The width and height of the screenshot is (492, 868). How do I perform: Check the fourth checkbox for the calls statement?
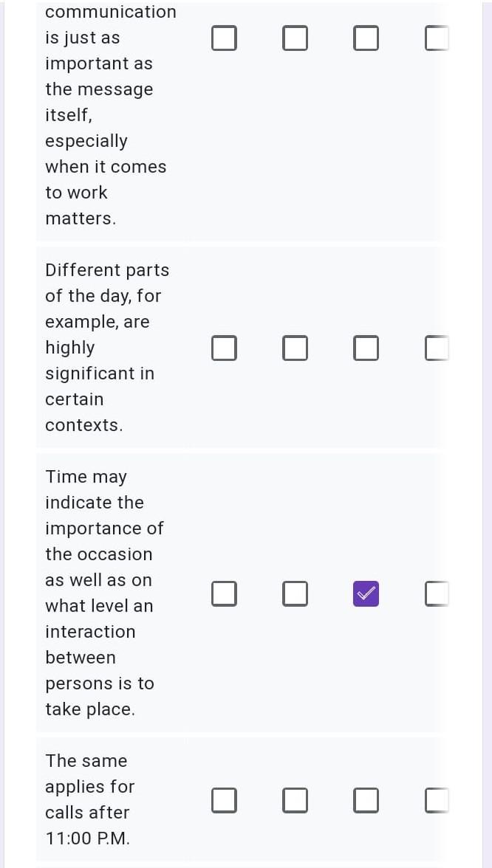pyautogui.click(x=436, y=799)
